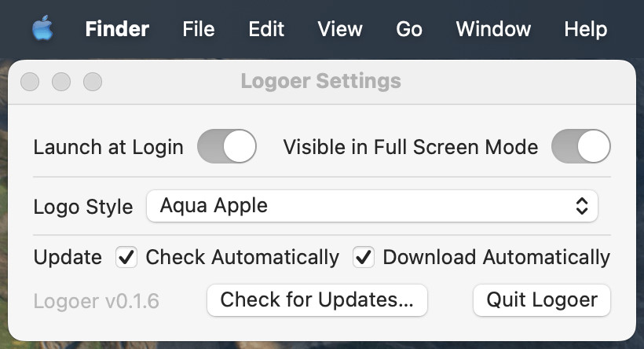The image size is (644, 349).
Task: Click the Logoer v0.1.6 version label
Action: point(96,301)
